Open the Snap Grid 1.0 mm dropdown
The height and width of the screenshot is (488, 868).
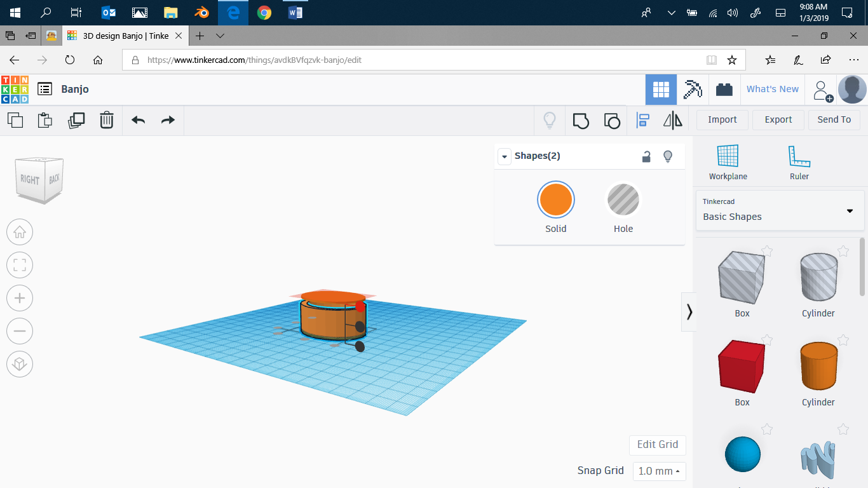[659, 471]
